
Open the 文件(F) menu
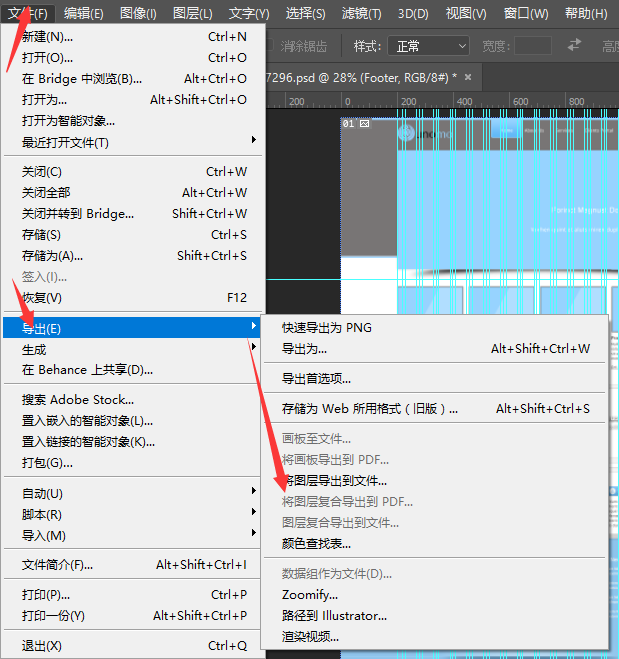[x=28, y=14]
